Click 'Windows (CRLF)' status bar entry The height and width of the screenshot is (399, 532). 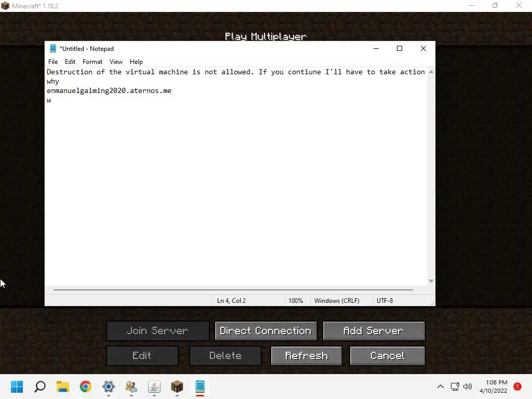(337, 301)
